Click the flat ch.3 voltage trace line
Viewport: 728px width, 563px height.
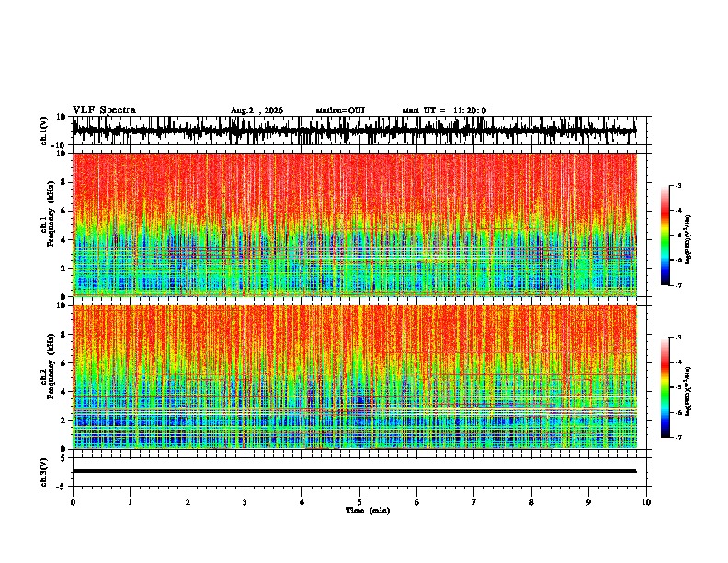(x=354, y=471)
